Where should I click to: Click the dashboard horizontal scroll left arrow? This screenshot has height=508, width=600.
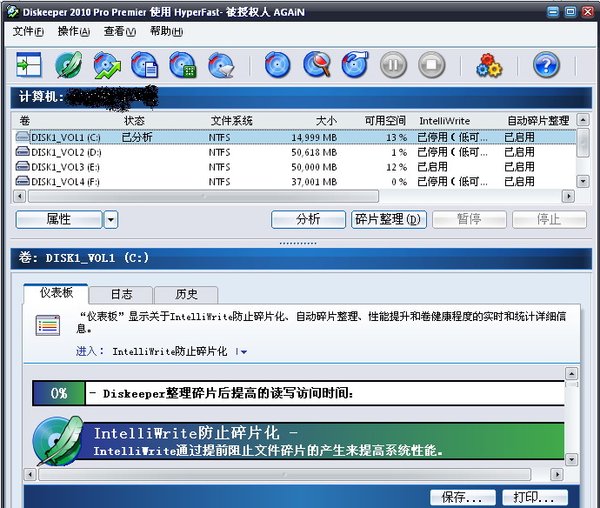[x=30, y=475]
